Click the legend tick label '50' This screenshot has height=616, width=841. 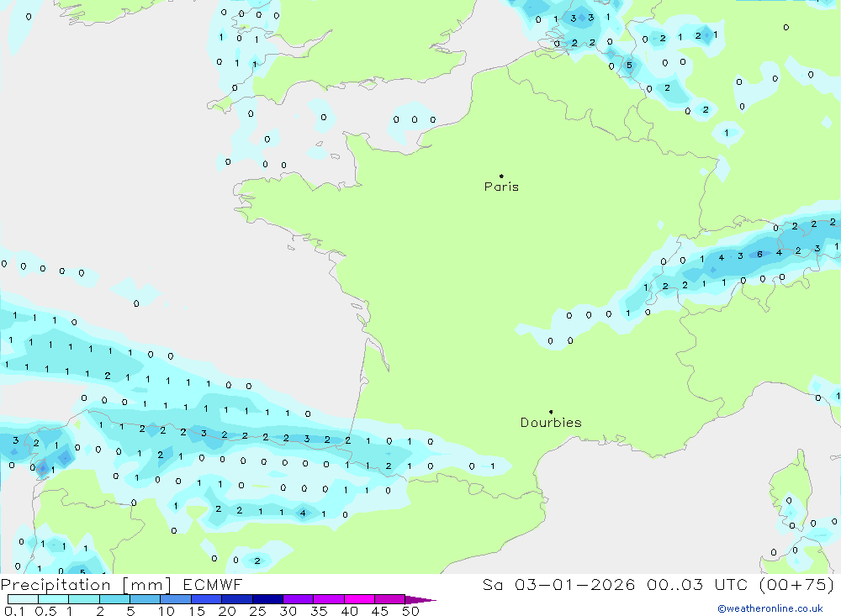[410, 611]
